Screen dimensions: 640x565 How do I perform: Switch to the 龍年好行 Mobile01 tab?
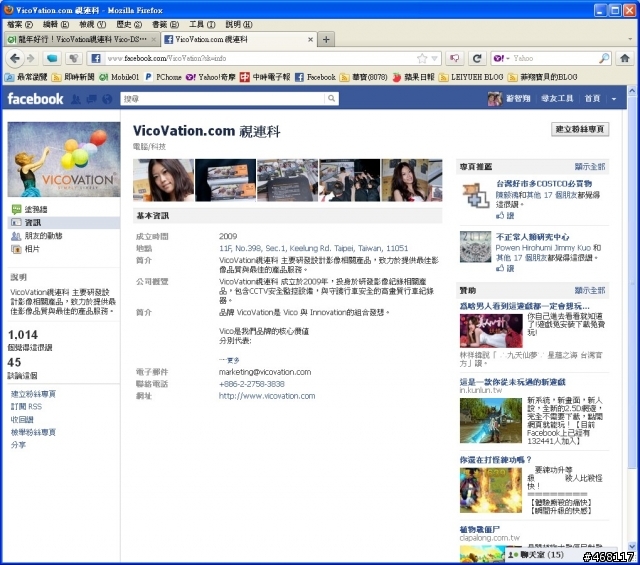[x=82, y=40]
